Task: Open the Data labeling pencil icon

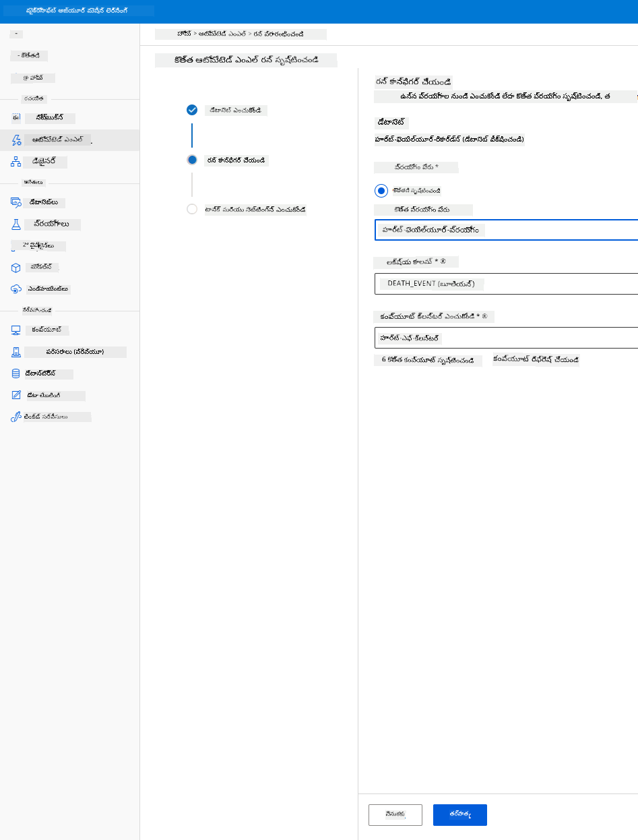Action: [16, 395]
